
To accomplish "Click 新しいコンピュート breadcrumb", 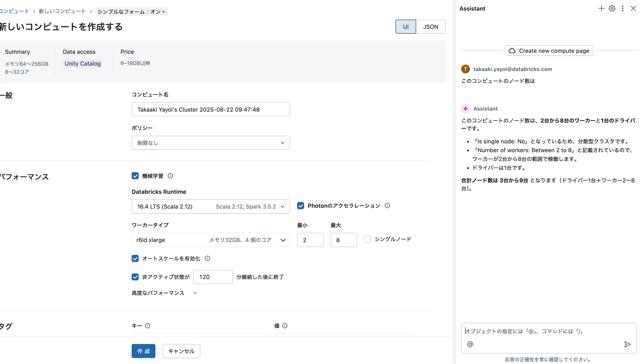I will pyautogui.click(x=62, y=11).
